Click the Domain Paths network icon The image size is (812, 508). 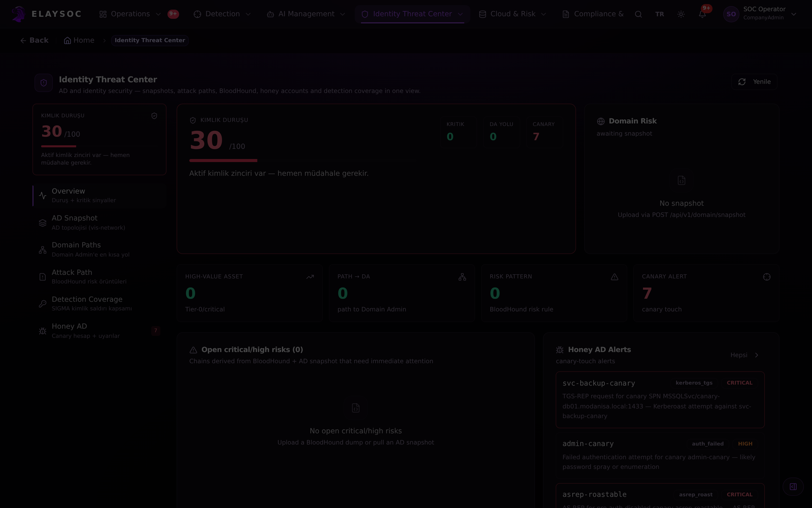(x=43, y=250)
